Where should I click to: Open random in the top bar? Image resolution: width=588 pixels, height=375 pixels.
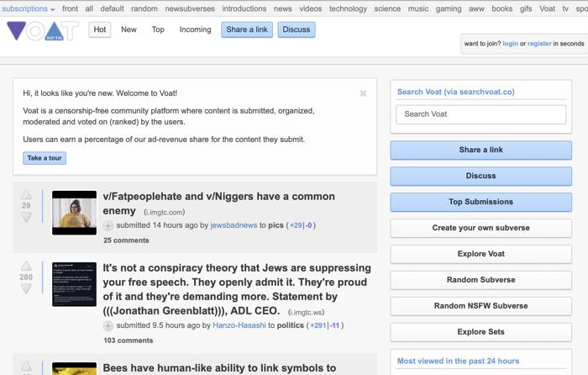[x=144, y=8]
